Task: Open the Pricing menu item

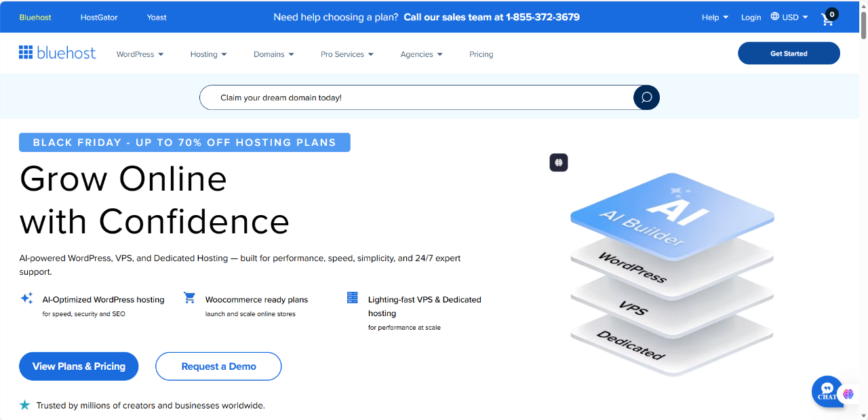Action: click(x=481, y=54)
